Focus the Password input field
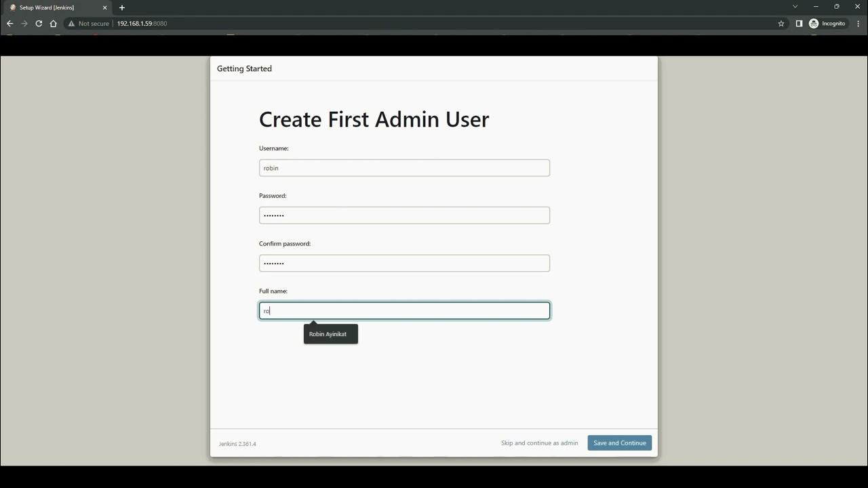The width and height of the screenshot is (868, 488). [x=404, y=216]
